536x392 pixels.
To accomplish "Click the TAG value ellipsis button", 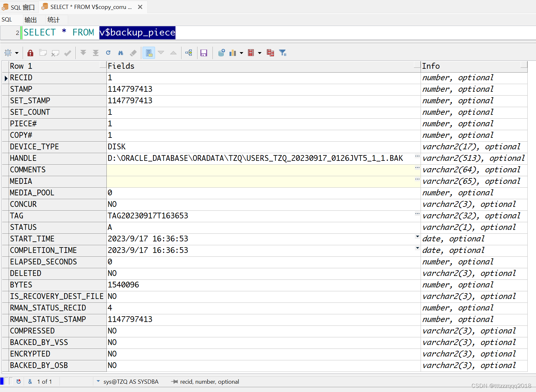I will click(417, 214).
